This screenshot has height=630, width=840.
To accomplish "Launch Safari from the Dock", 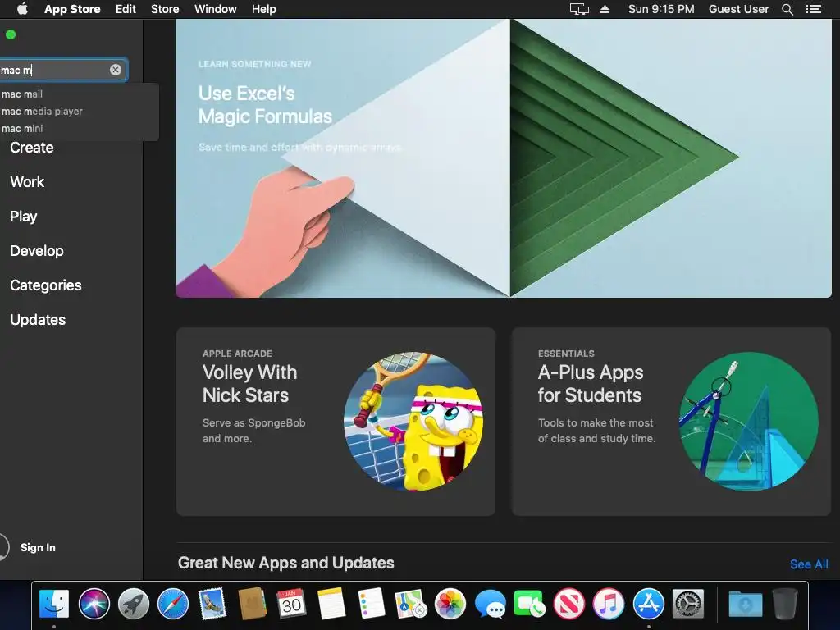I will tap(173, 604).
